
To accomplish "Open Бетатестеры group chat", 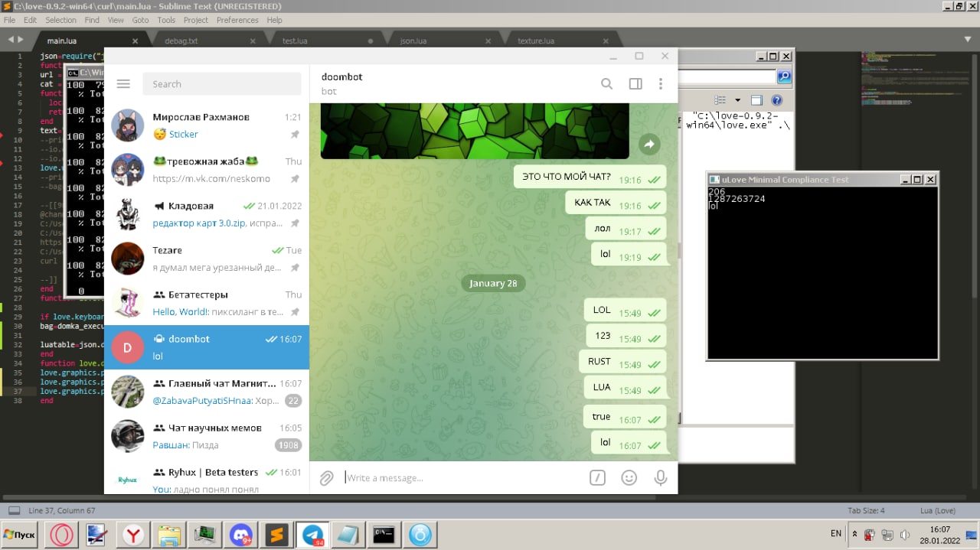I will (207, 303).
